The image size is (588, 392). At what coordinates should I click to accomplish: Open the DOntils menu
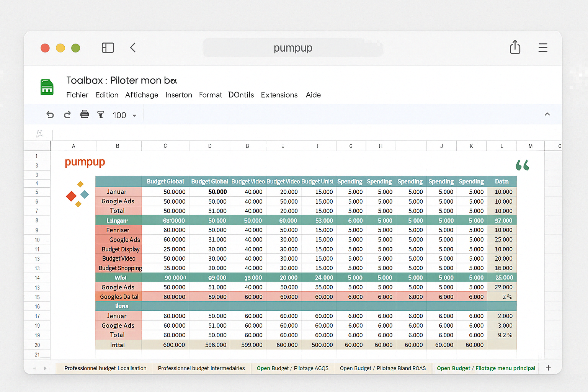pos(241,95)
